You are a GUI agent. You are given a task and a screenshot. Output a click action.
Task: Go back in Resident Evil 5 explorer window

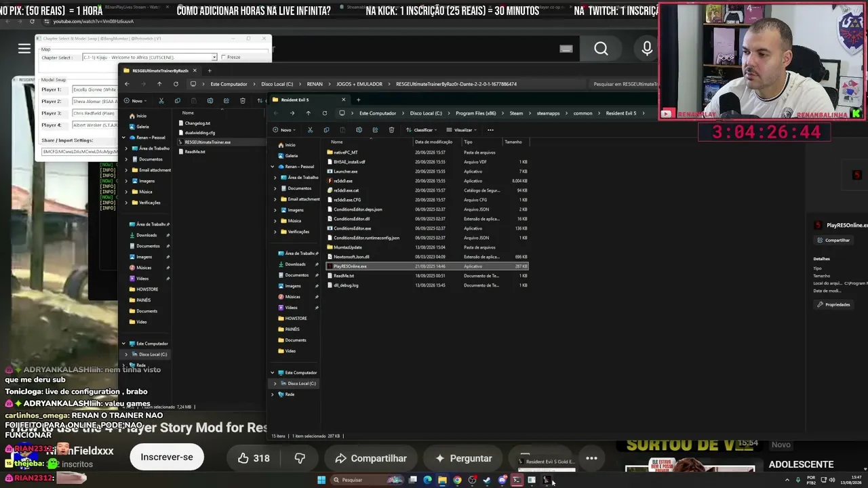277,113
